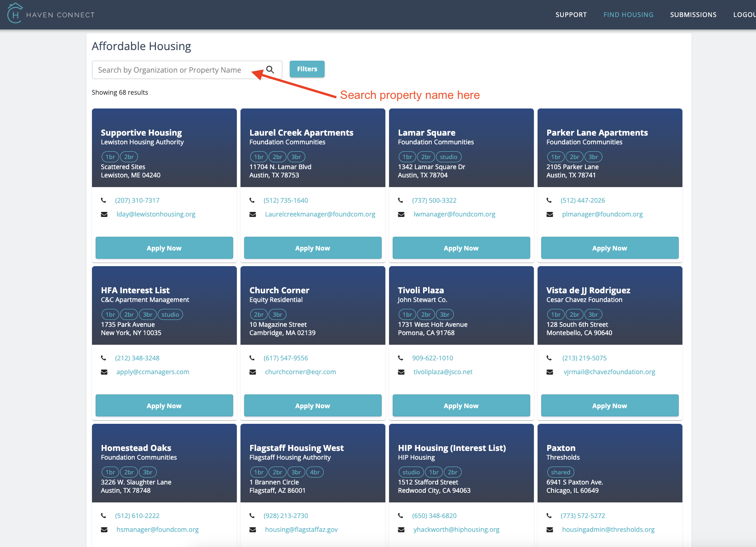756x547 pixels.
Task: Click phone icon on Laurel Creek Apartments card
Action: pos(252,200)
